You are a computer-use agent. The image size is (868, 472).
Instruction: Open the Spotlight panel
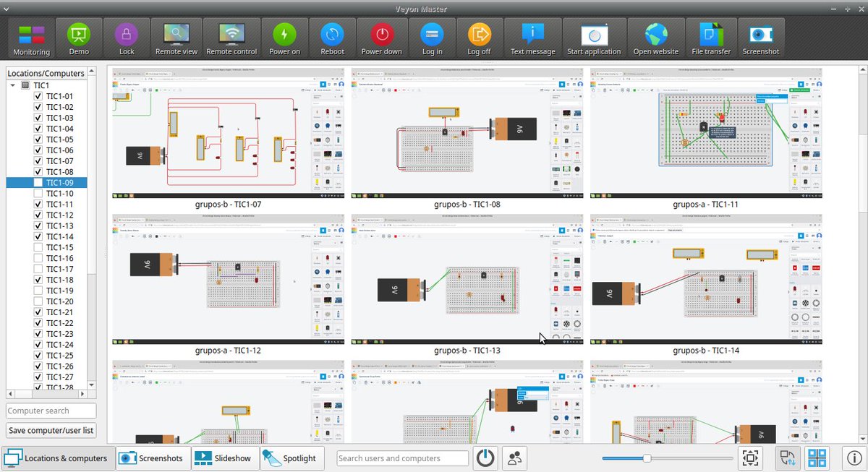(292, 458)
